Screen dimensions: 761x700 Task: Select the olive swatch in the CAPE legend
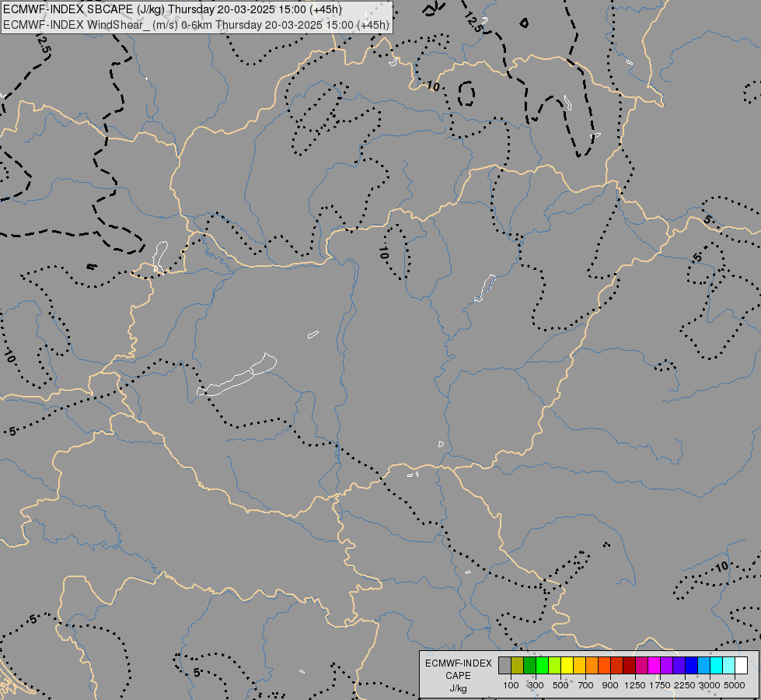click(518, 665)
